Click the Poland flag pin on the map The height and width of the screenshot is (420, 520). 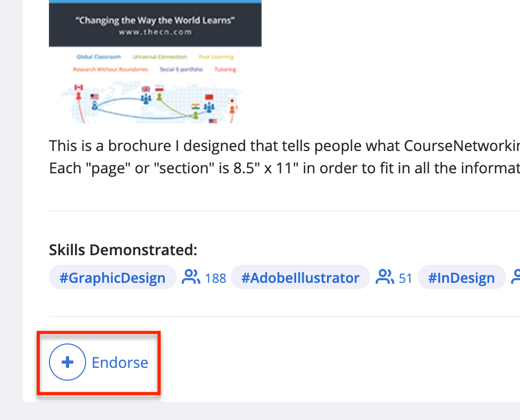click(x=160, y=88)
